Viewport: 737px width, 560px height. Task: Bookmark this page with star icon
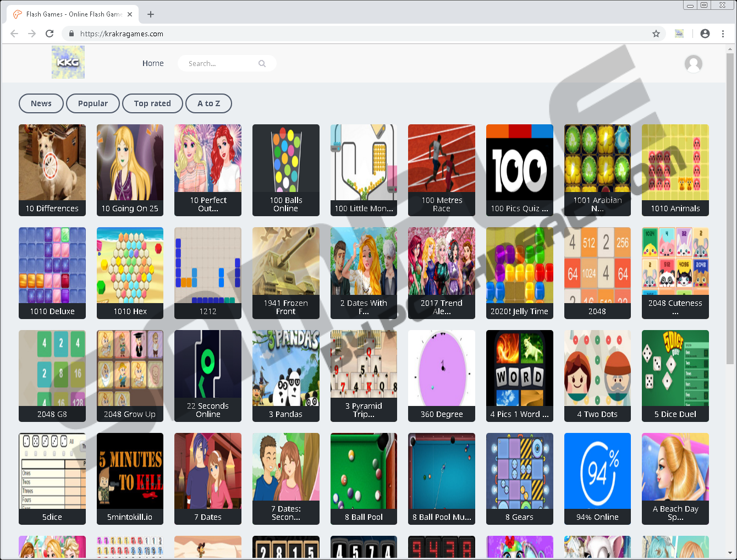[656, 34]
